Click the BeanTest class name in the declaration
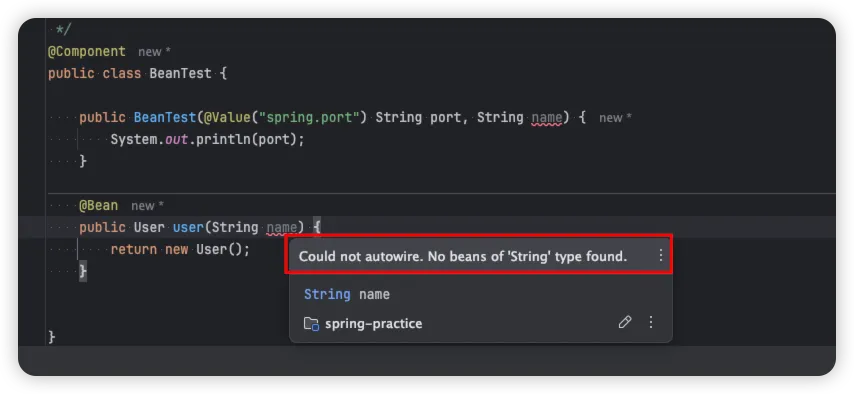This screenshot has height=394, width=854. [x=180, y=74]
